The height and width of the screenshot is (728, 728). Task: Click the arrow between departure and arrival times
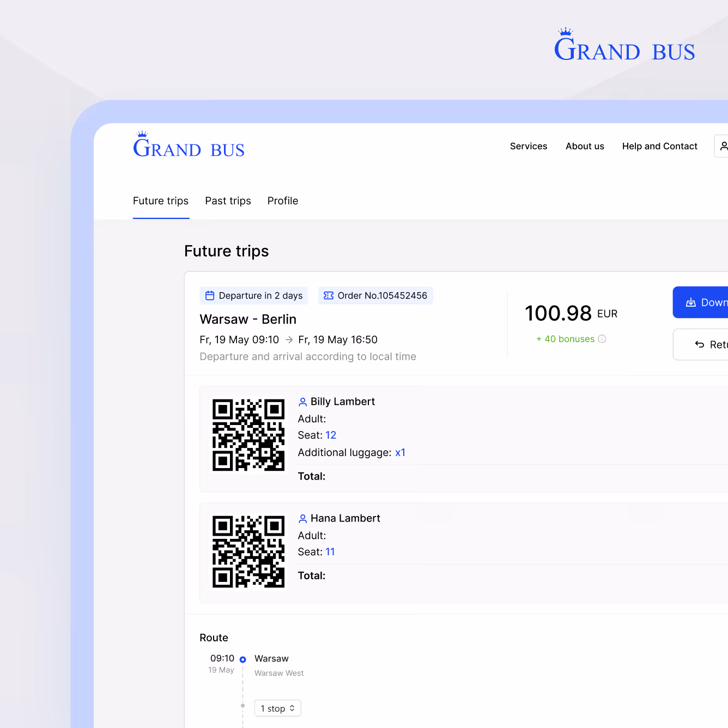click(x=289, y=339)
